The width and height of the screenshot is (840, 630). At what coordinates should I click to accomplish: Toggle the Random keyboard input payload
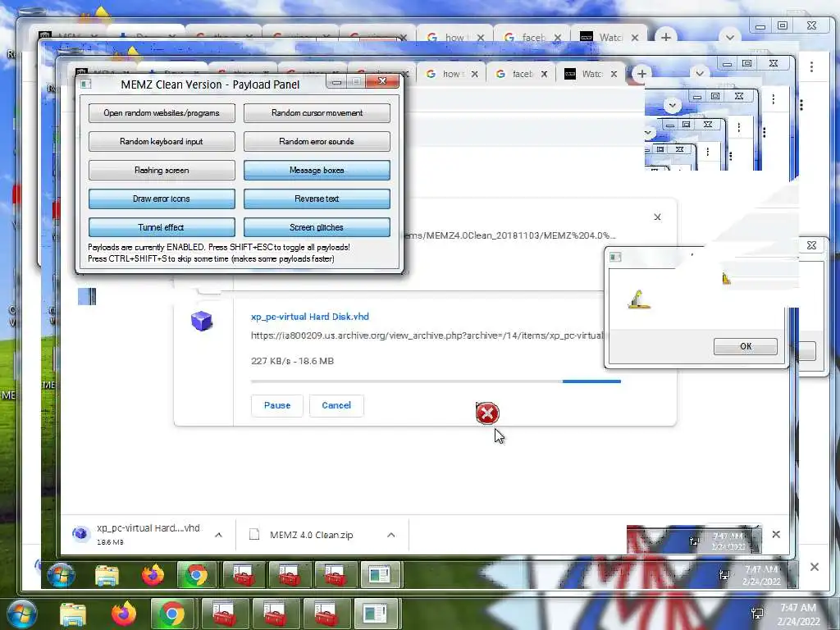click(162, 141)
